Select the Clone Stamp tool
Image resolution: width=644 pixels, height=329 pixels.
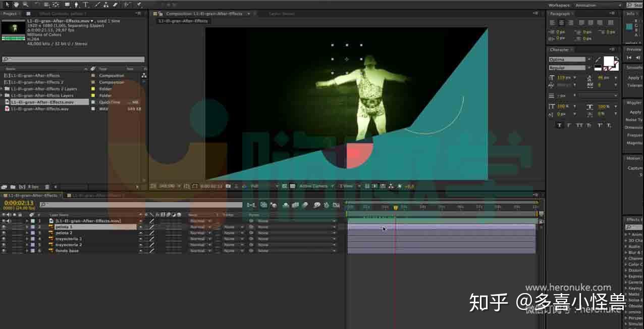pos(106,5)
